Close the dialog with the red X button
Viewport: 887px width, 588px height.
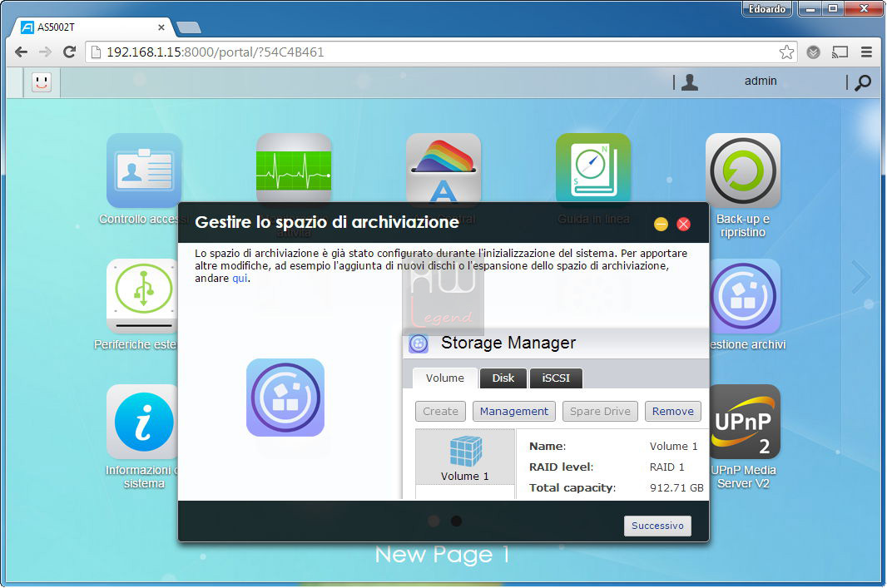click(683, 225)
